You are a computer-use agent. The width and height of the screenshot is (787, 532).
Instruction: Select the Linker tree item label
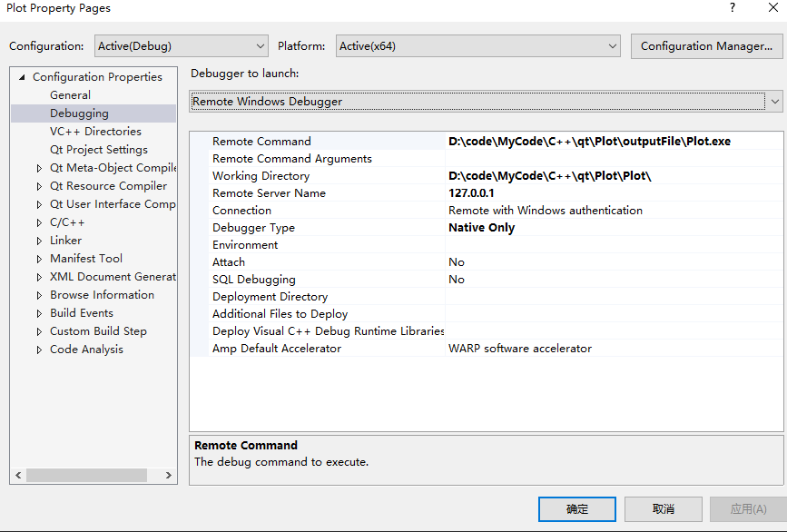pyautogui.click(x=65, y=241)
